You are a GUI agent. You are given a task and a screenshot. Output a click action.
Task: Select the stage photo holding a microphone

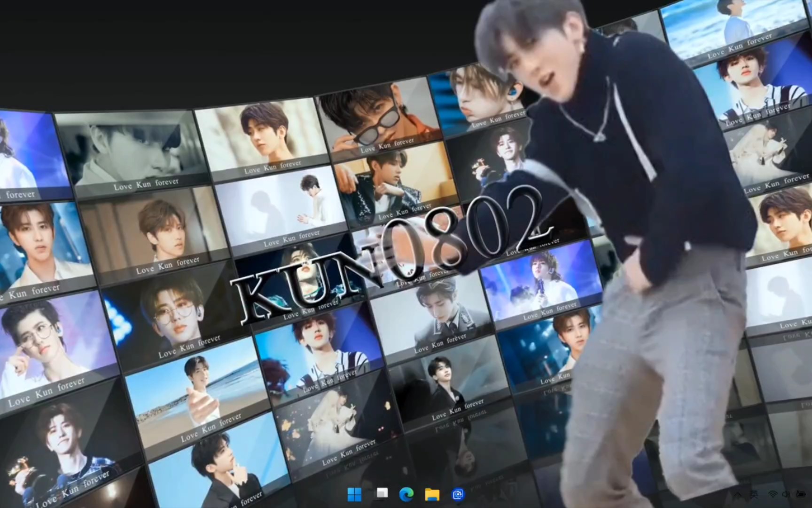pyautogui.click(x=540, y=282)
